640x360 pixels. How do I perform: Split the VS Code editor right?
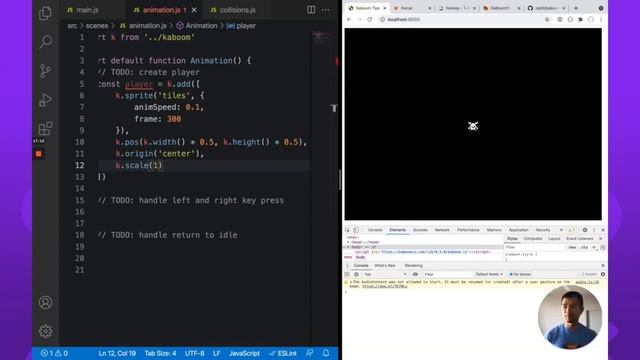pyautogui.click(x=311, y=10)
